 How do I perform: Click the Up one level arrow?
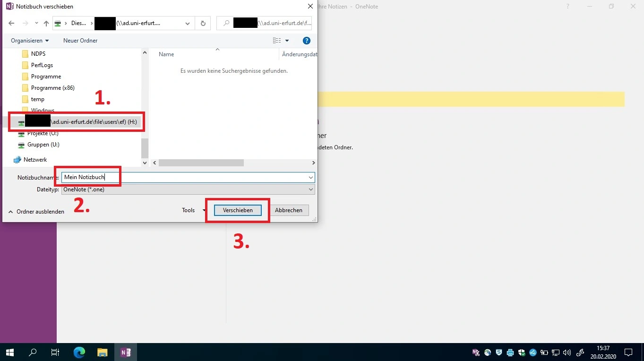[46, 23]
